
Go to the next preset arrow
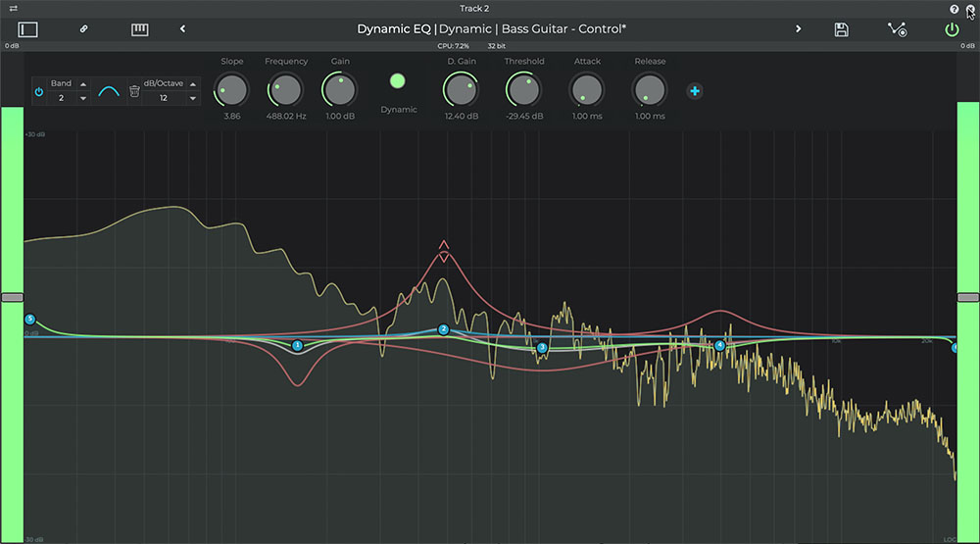tap(798, 29)
